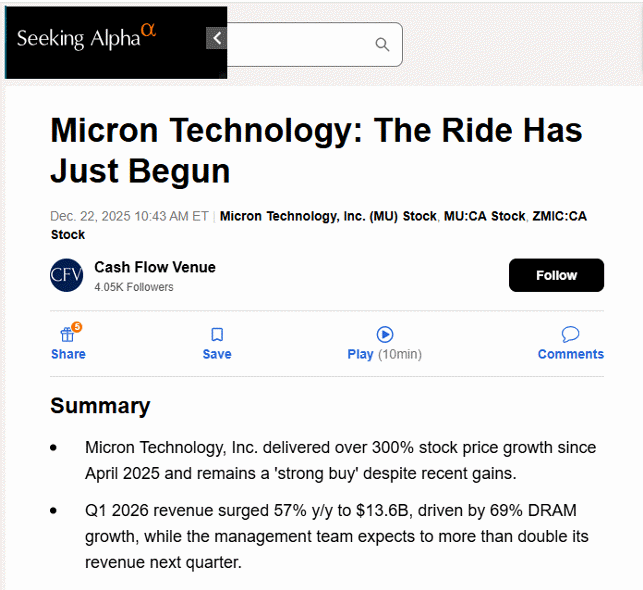The height and width of the screenshot is (590, 643).
Task: Open the Cash Flow Venue author profile
Action: pyautogui.click(x=155, y=267)
